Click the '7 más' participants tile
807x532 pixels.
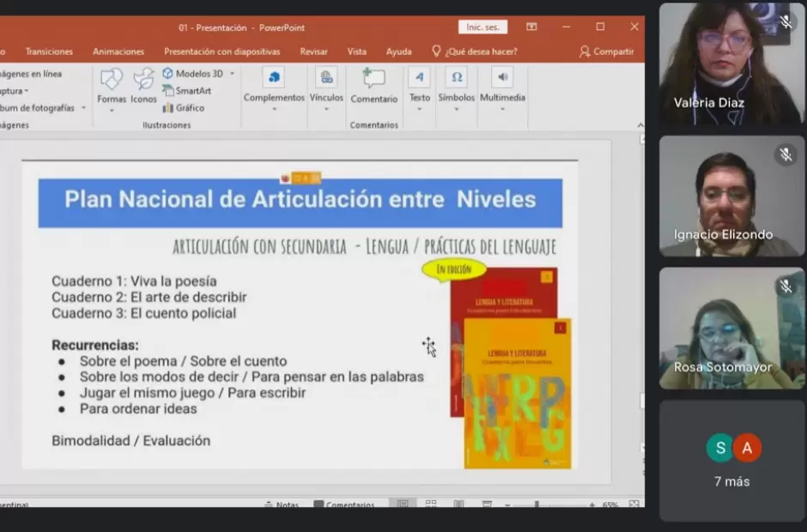[x=732, y=460]
